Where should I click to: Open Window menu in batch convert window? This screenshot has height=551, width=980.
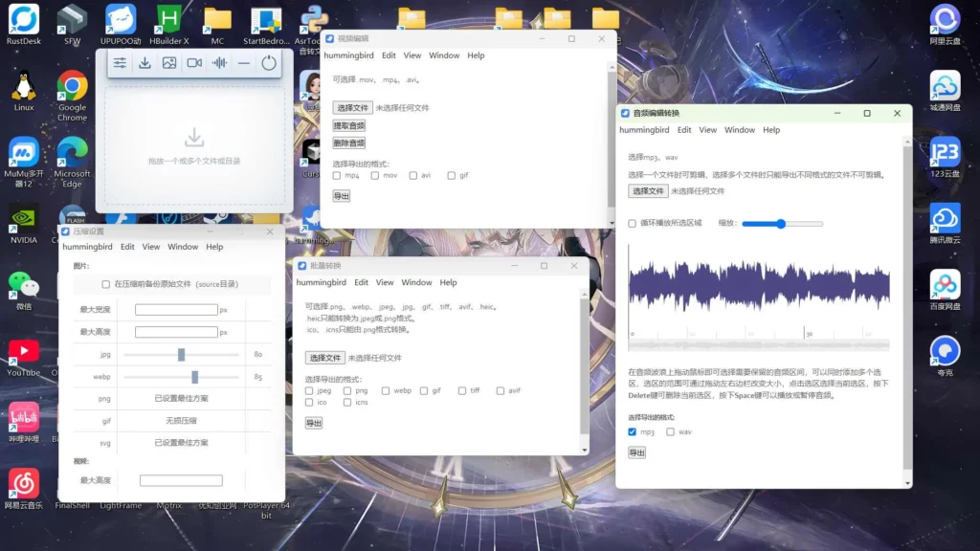[416, 282]
